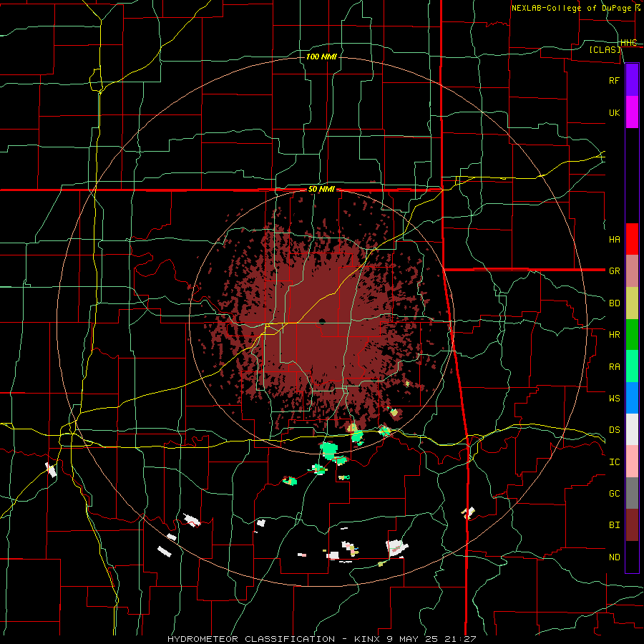Click the 'IC' legend label
This screenshot has height=644, width=644.
pyautogui.click(x=614, y=462)
